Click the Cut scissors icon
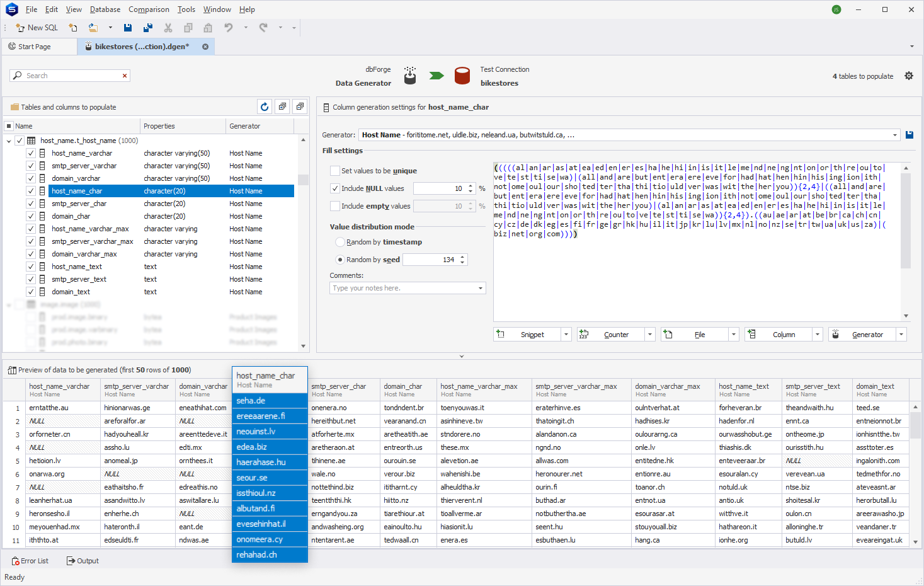924x586 pixels. (168, 28)
